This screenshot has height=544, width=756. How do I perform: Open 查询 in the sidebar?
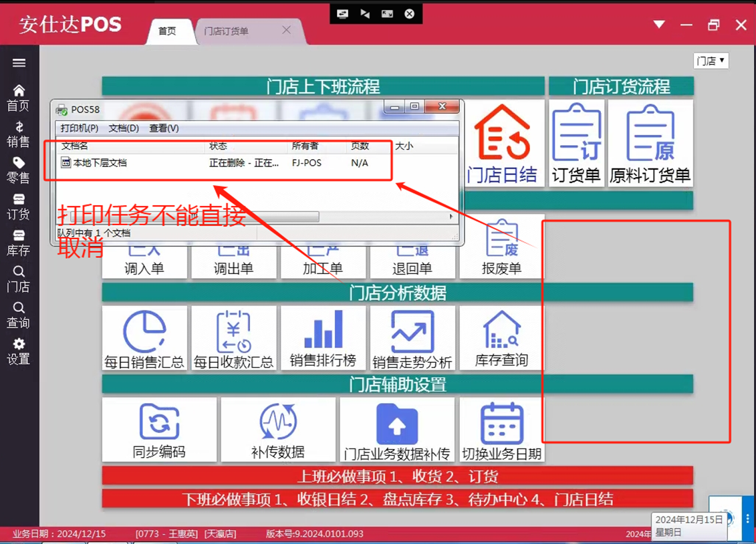coord(19,315)
